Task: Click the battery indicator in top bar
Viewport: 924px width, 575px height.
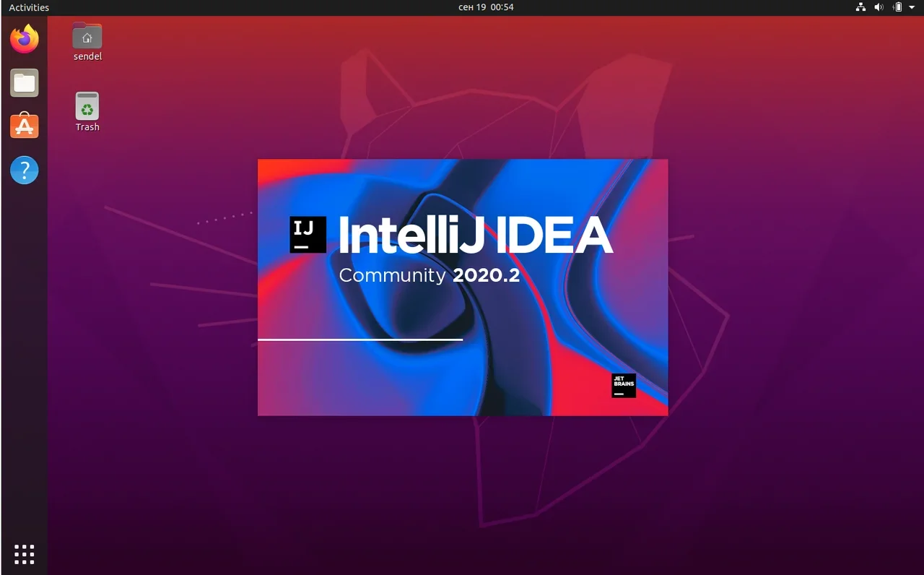Action: point(897,7)
